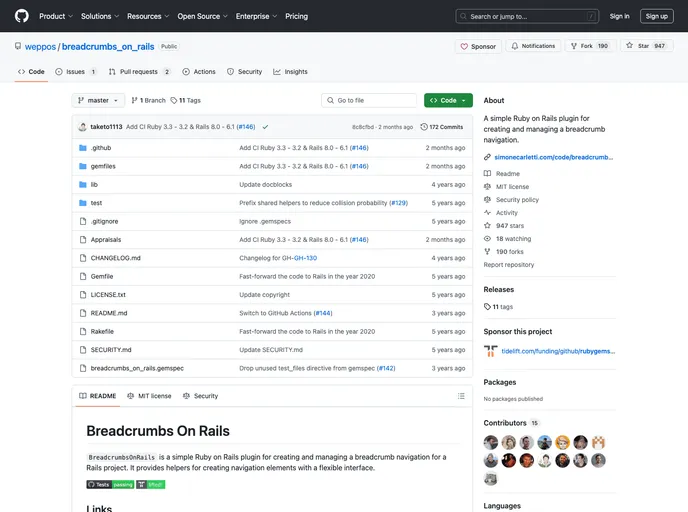Viewport: 688px width, 512px height.
Task: Switch to the Issues tab
Action: (75, 72)
